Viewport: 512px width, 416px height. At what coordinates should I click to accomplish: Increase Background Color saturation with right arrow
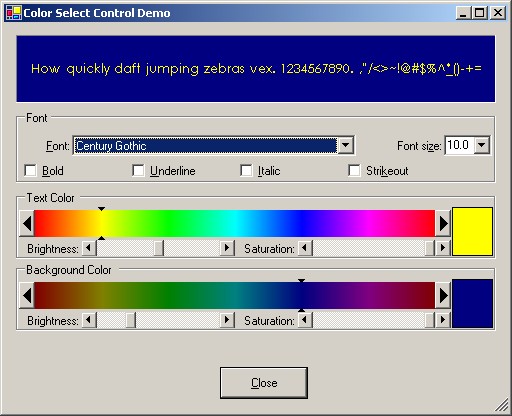(x=443, y=320)
